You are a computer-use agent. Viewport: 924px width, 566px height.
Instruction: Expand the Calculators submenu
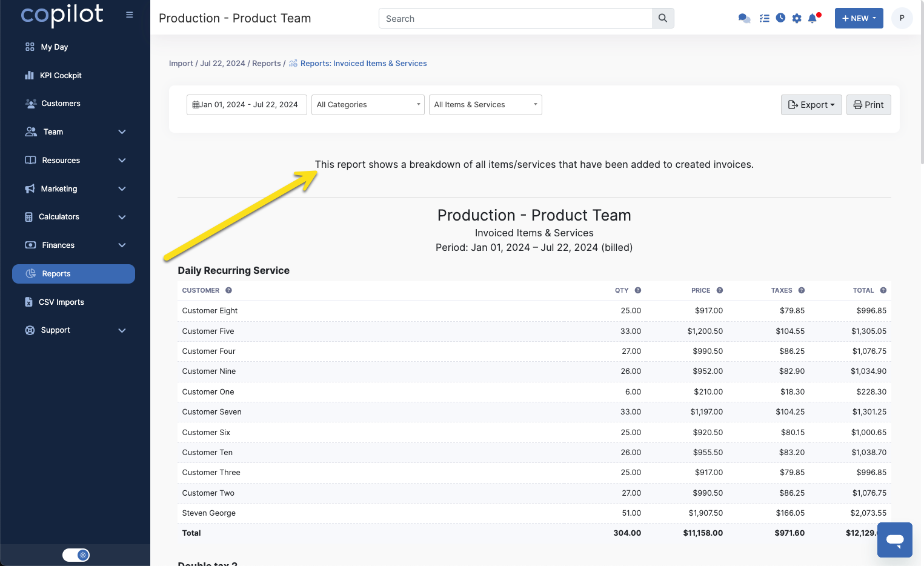pos(122,217)
